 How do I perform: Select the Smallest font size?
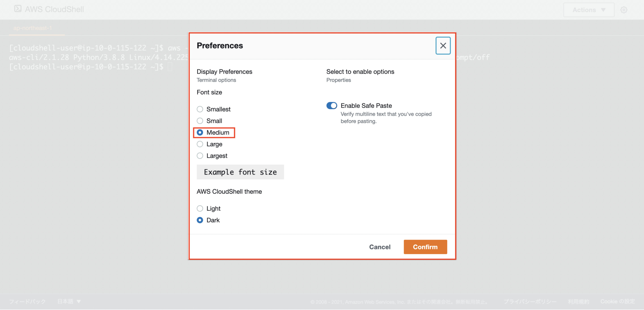pos(200,109)
